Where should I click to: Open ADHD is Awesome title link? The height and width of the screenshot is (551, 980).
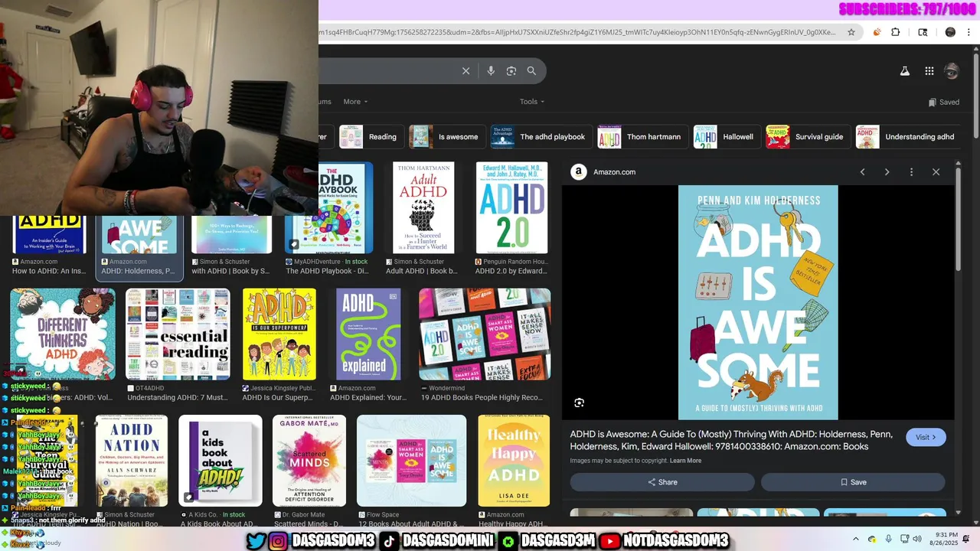click(730, 440)
